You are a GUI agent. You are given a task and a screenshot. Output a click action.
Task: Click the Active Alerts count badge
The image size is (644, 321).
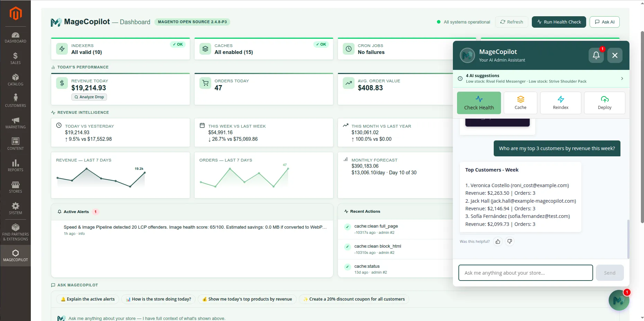tap(96, 212)
